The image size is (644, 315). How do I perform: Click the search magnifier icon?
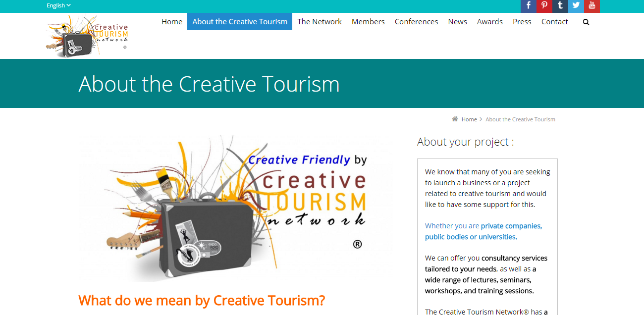tap(586, 22)
